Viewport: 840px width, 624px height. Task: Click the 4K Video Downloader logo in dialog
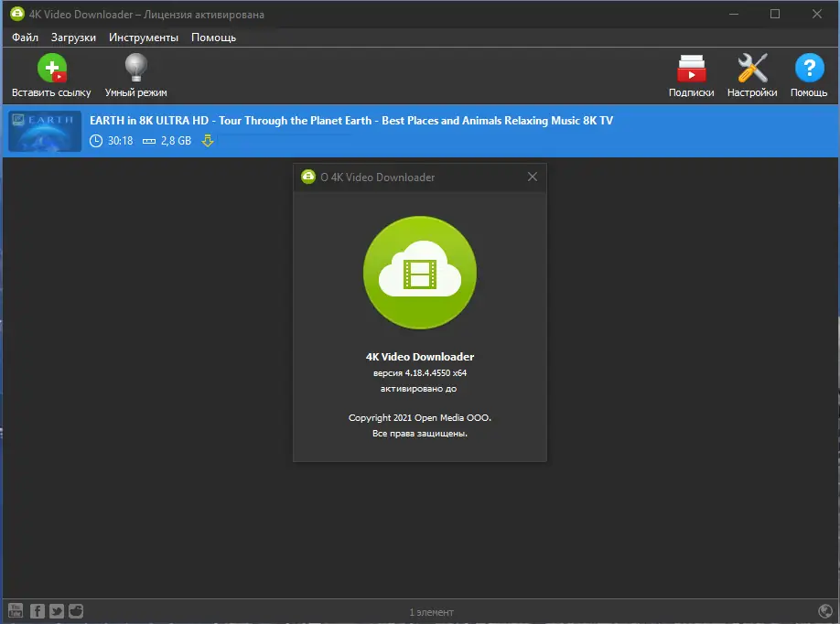click(x=419, y=272)
